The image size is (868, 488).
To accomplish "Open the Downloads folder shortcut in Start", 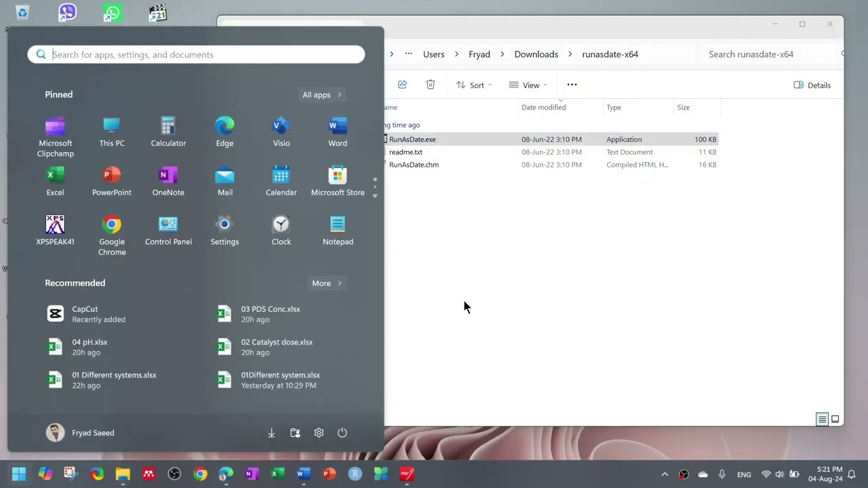I will (271, 432).
